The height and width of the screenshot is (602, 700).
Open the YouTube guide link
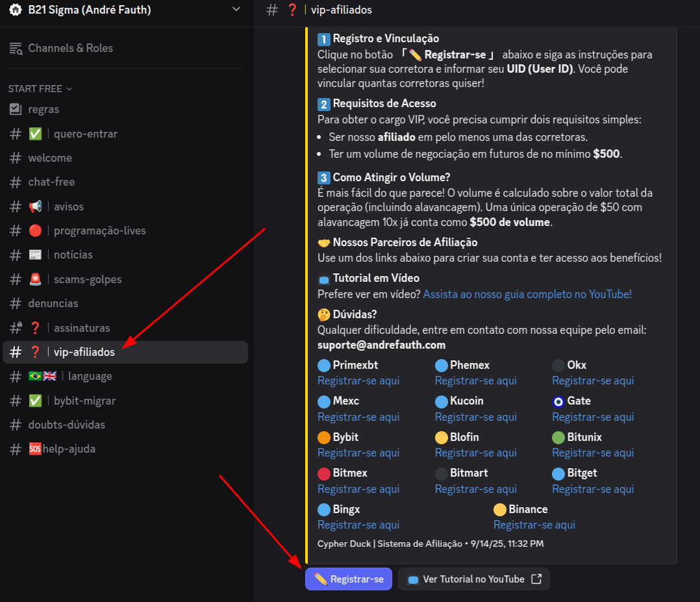527,294
